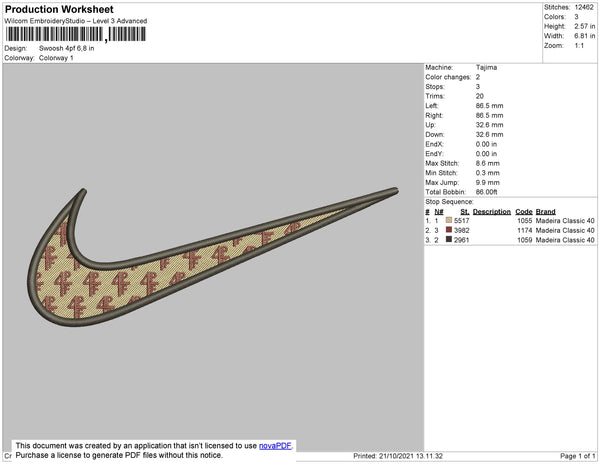Click the Printed date text in footer
Viewport: 600px width, 464px height.
coord(398,456)
